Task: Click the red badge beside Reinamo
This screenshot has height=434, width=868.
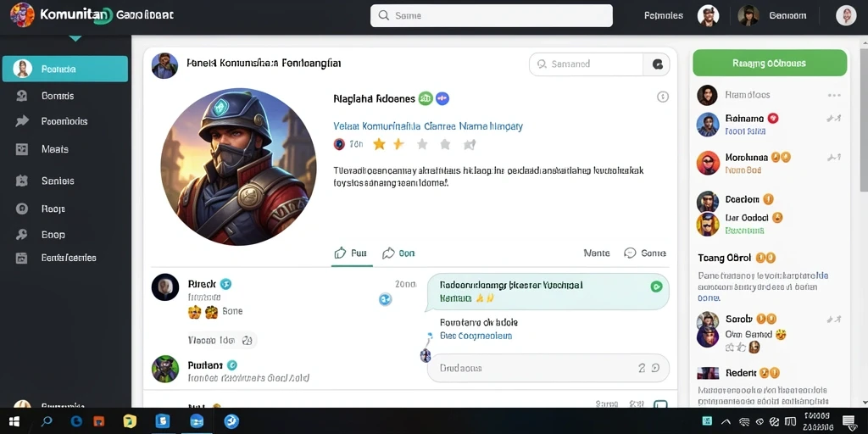Action: coord(773,118)
